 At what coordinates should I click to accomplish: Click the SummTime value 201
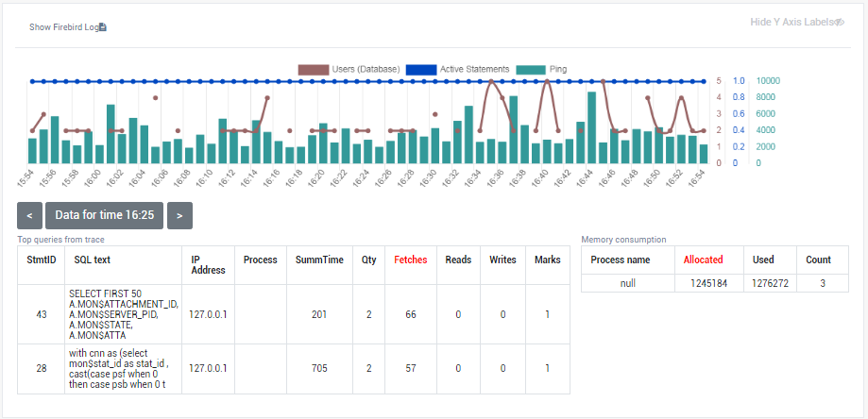(319, 314)
